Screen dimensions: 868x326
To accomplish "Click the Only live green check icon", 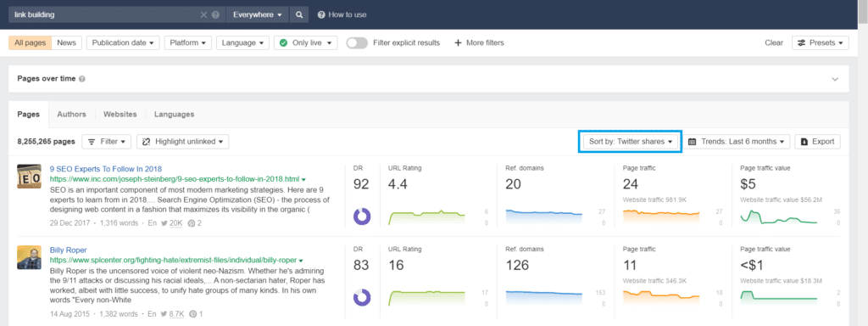I will click(283, 42).
